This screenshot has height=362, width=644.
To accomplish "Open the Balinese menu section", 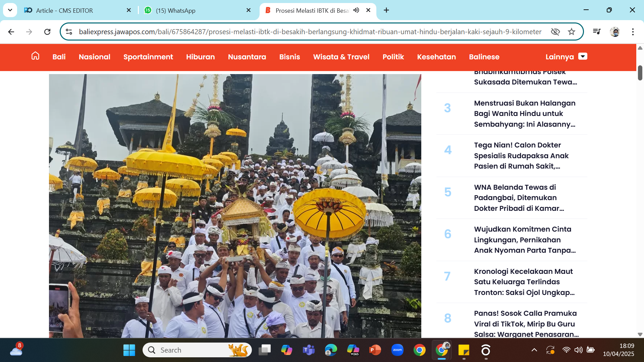I will pyautogui.click(x=484, y=57).
